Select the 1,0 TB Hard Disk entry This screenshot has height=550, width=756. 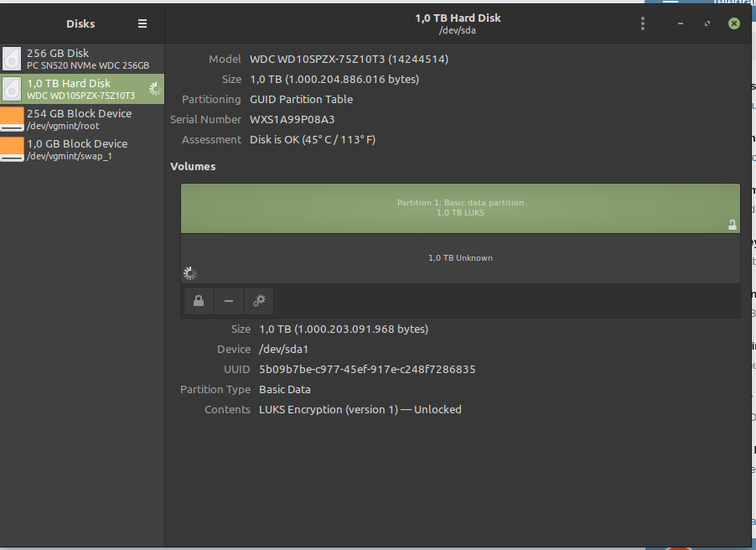[x=80, y=89]
